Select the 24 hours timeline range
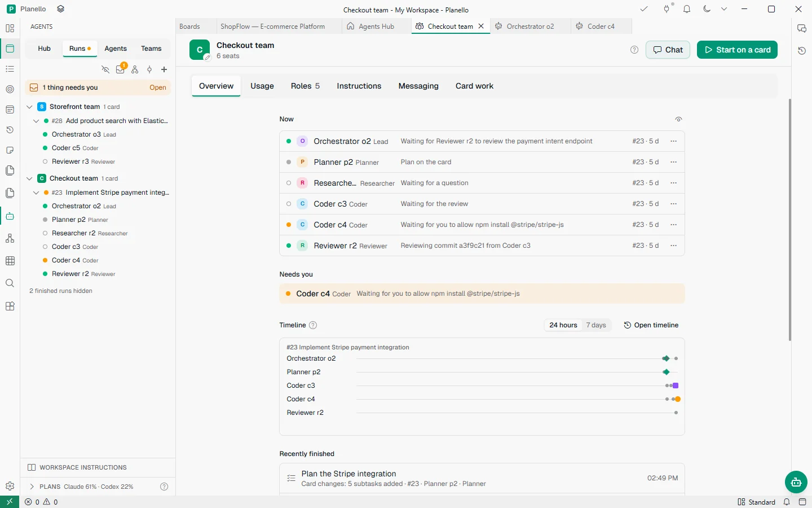This screenshot has width=812, height=508. 563,325
